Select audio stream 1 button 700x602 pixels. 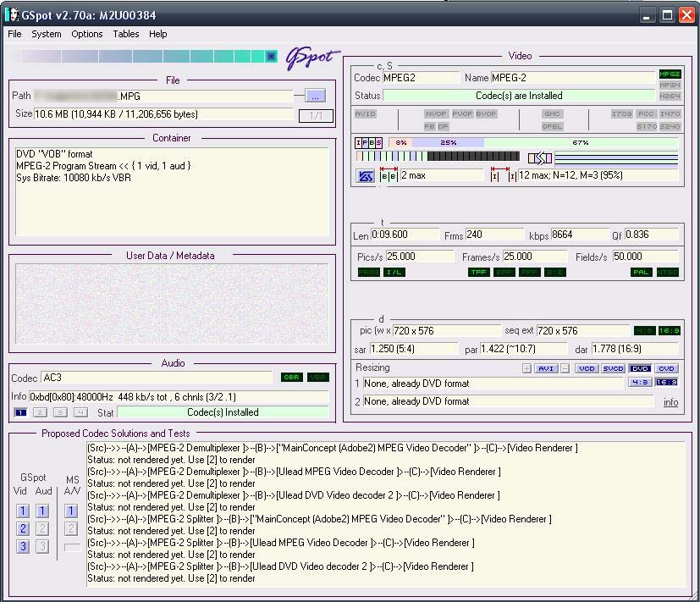[x=20, y=412]
